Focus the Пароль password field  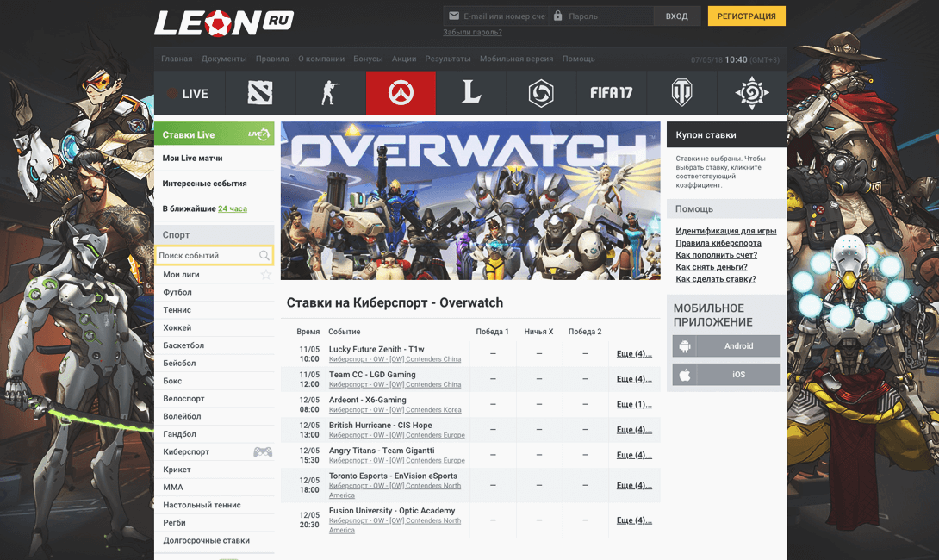point(600,16)
